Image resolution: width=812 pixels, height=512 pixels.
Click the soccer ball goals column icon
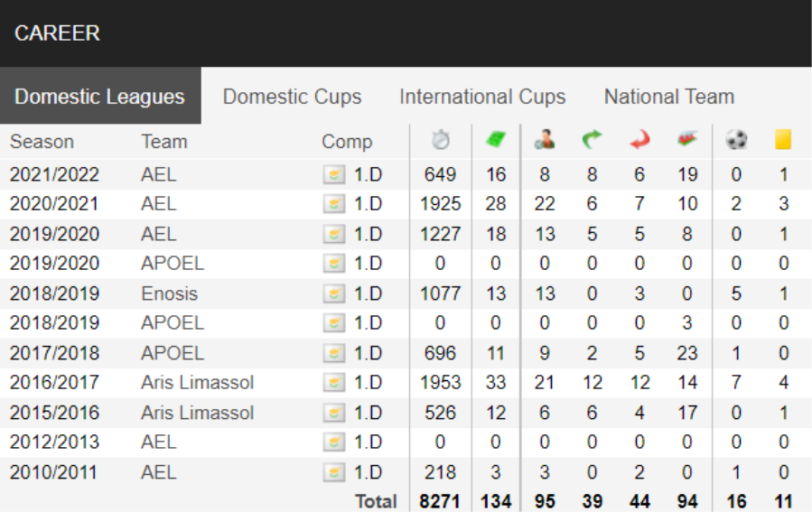pyautogui.click(x=736, y=140)
